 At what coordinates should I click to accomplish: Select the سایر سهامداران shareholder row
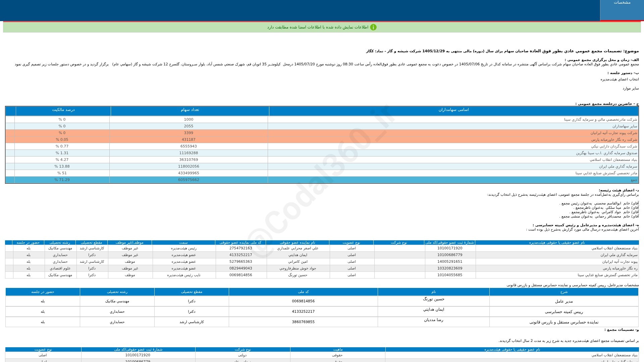coord(322,126)
